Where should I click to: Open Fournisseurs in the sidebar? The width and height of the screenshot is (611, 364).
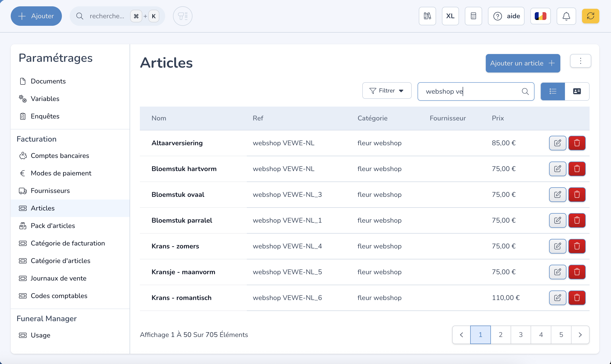pyautogui.click(x=50, y=191)
